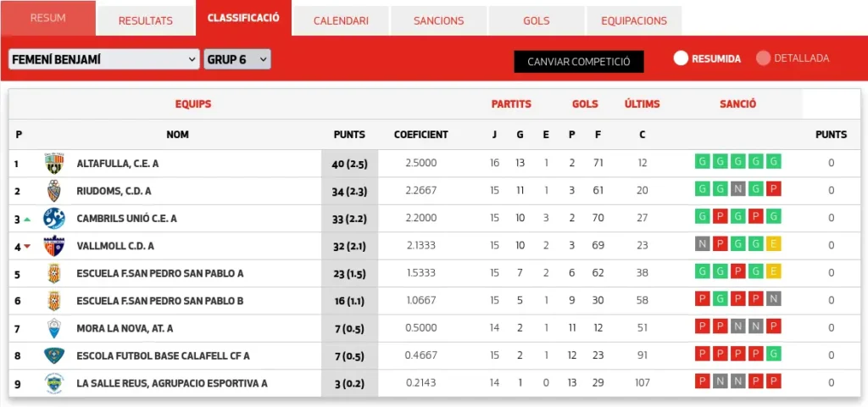This screenshot has width=868, height=407.
Task: Click the Cambrils Unió C.E. A crest
Action: click(x=54, y=219)
